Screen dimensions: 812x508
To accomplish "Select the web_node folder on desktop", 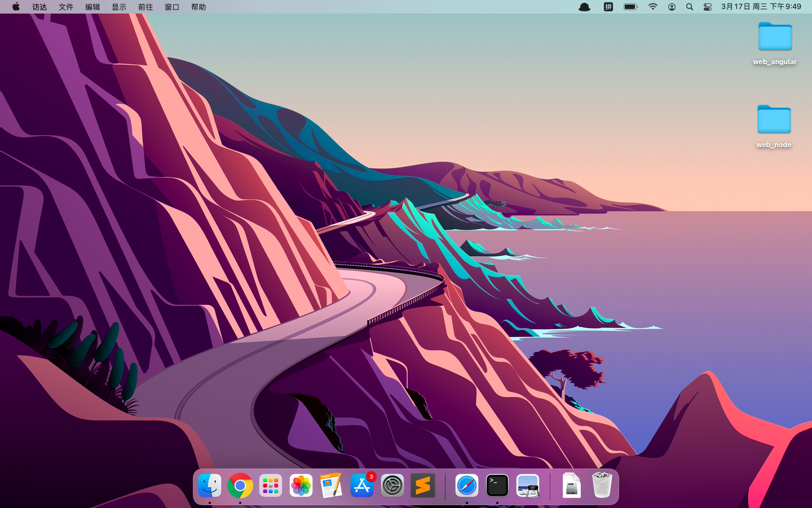I will coord(774,126).
